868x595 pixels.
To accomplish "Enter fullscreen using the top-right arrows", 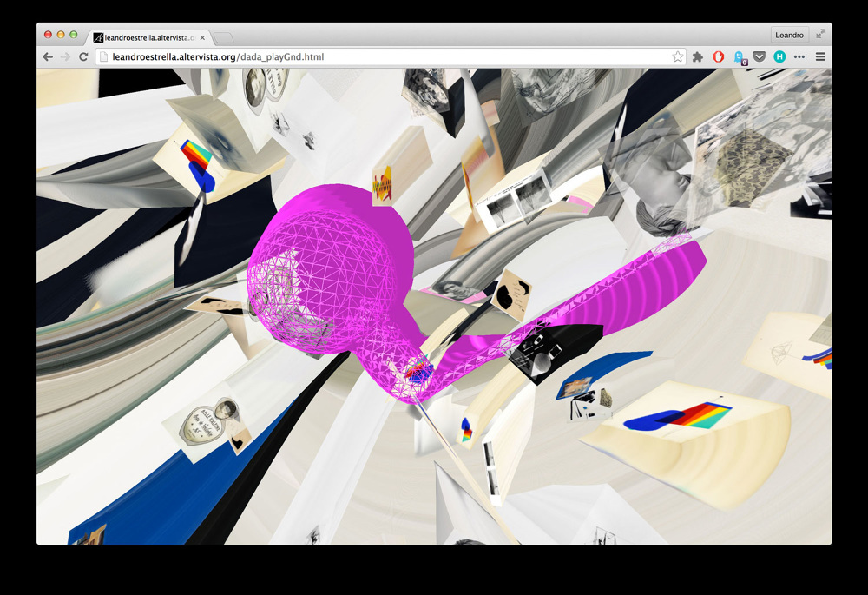I will (x=820, y=34).
